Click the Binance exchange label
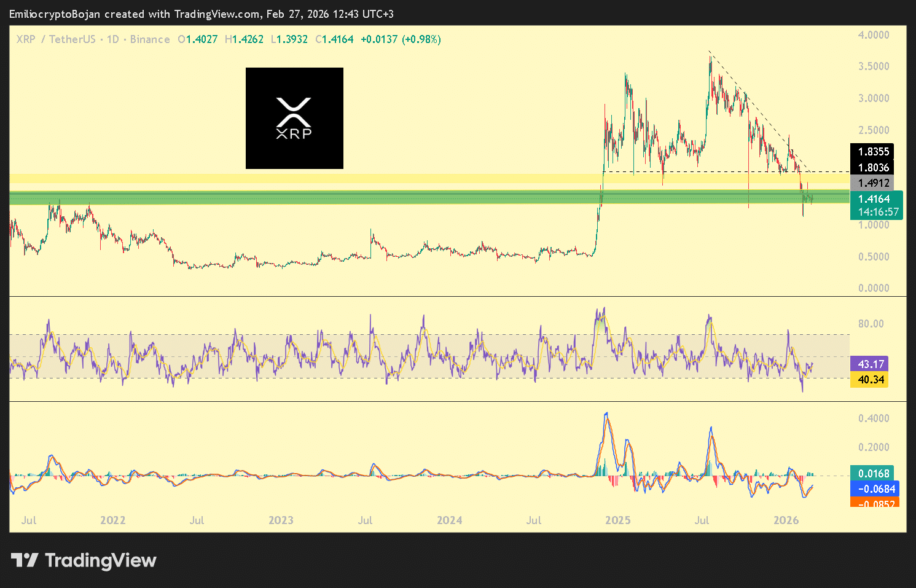Image resolution: width=916 pixels, height=588 pixels. click(149, 39)
